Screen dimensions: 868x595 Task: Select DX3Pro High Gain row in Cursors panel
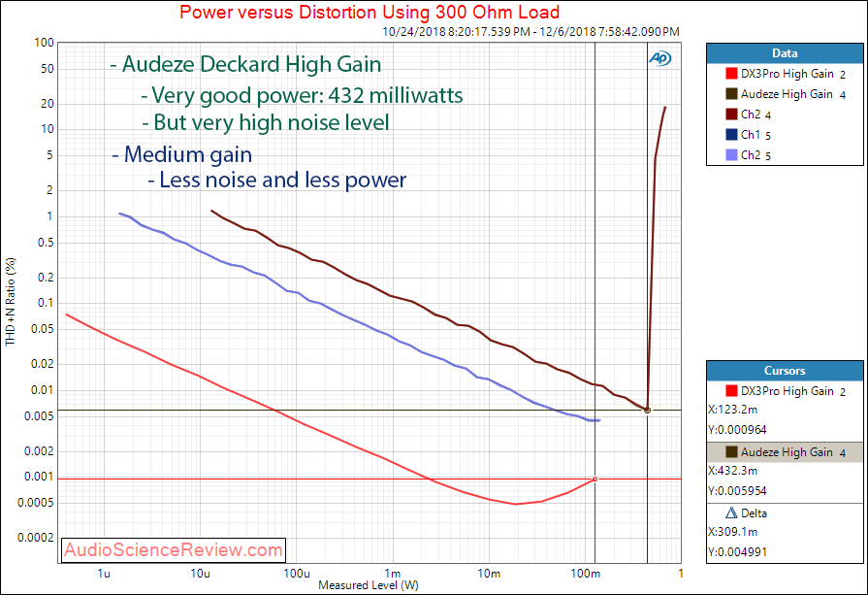point(785,391)
